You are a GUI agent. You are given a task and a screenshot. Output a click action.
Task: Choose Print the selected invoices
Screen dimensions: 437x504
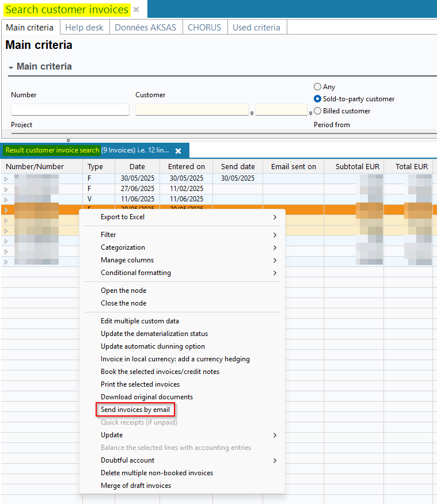tap(140, 384)
